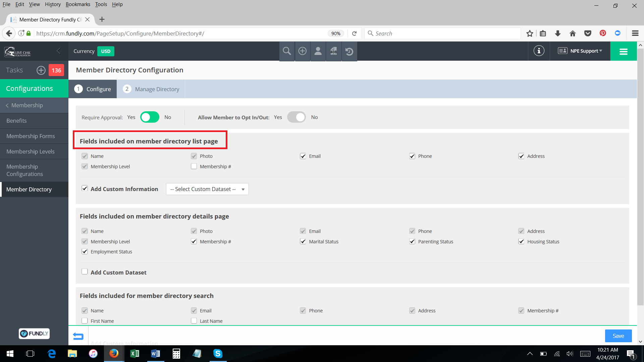Open the Tools menu in the browser menu bar
644x362 pixels.
(x=101, y=4)
